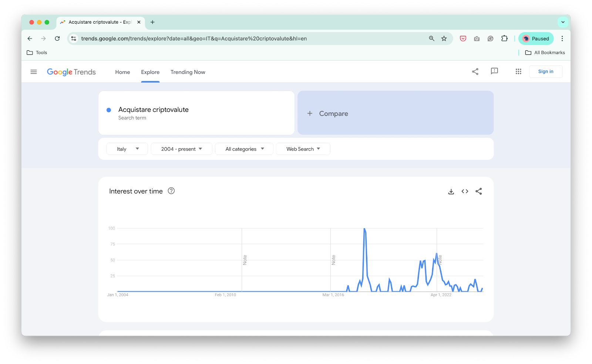
Task: Go to the Home tab in Google Trends
Action: click(x=122, y=72)
